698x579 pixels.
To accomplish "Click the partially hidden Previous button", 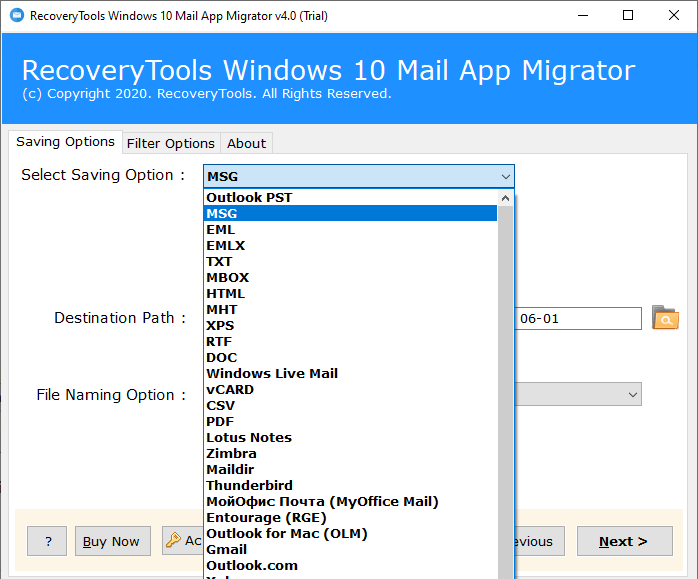I will pos(540,541).
